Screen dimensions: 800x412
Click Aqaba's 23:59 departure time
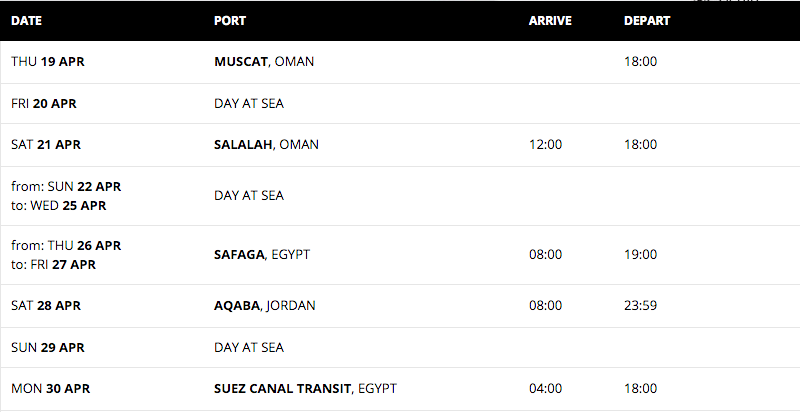(640, 305)
